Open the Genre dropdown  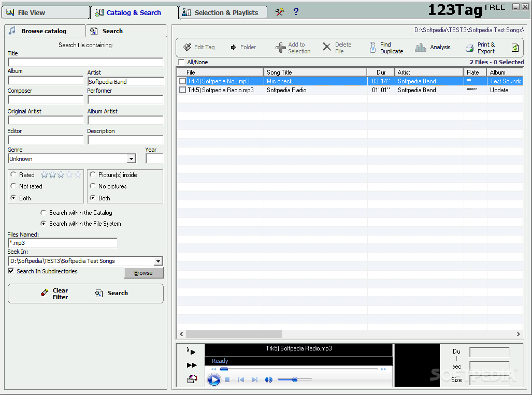(131, 159)
